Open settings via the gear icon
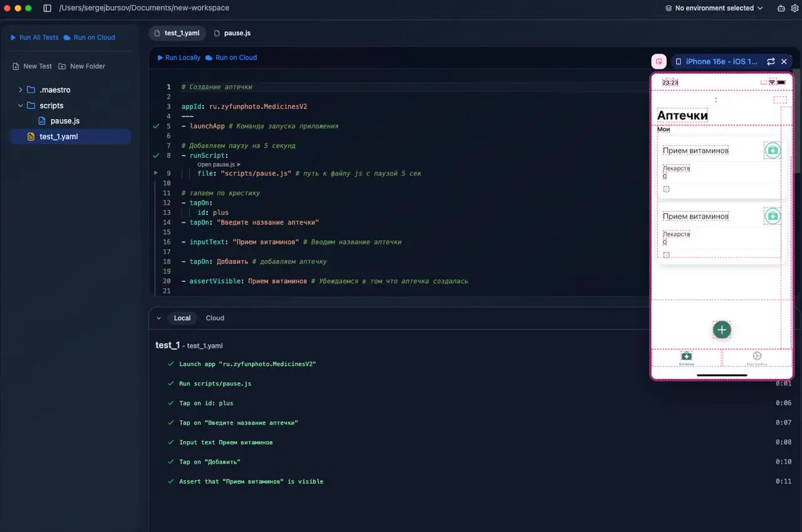This screenshot has height=532, width=802. (795, 8)
